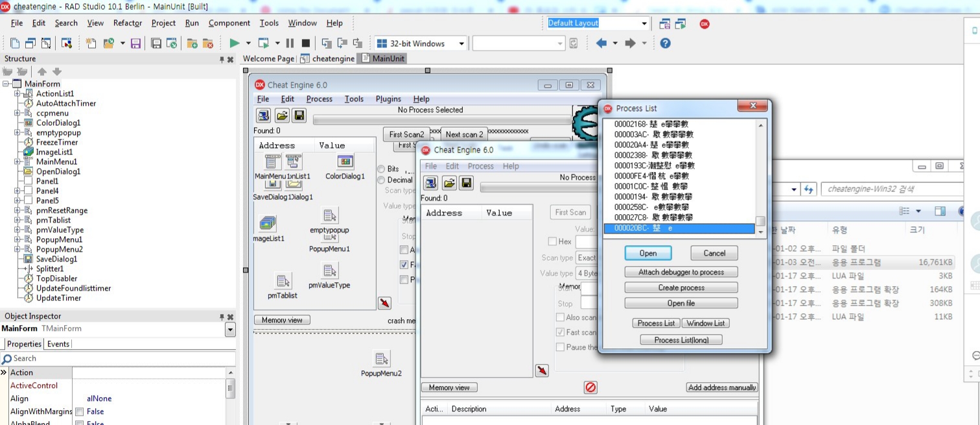
Task: Toggle the AlignWithMargins checkbox in Object Inspector
Action: pos(79,412)
